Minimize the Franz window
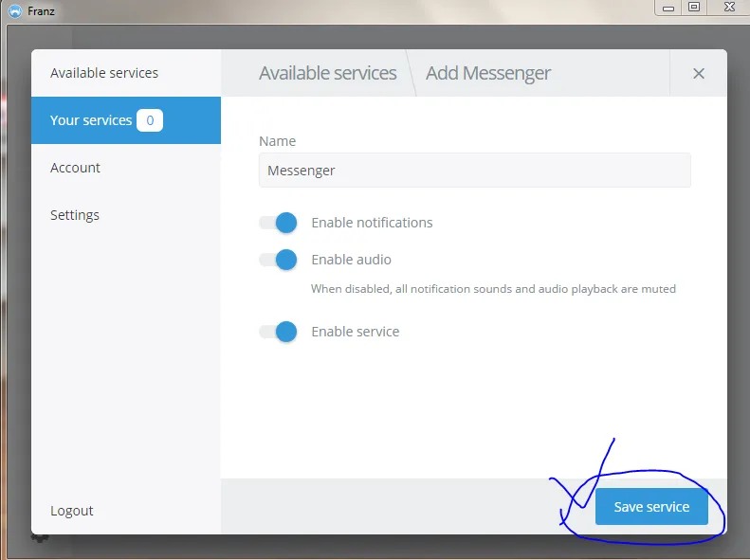The height and width of the screenshot is (560, 750). coord(668,9)
